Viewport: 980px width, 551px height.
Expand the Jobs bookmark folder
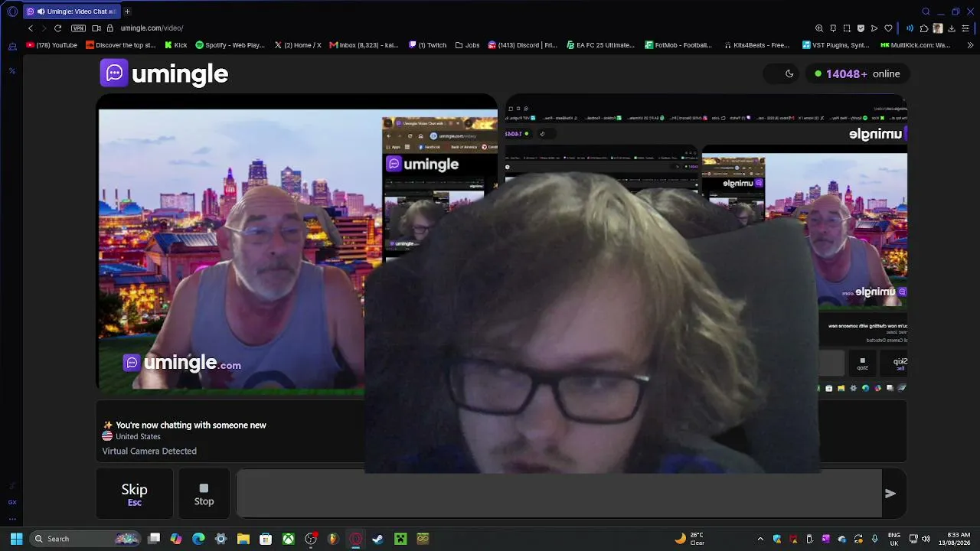pyautogui.click(x=468, y=45)
